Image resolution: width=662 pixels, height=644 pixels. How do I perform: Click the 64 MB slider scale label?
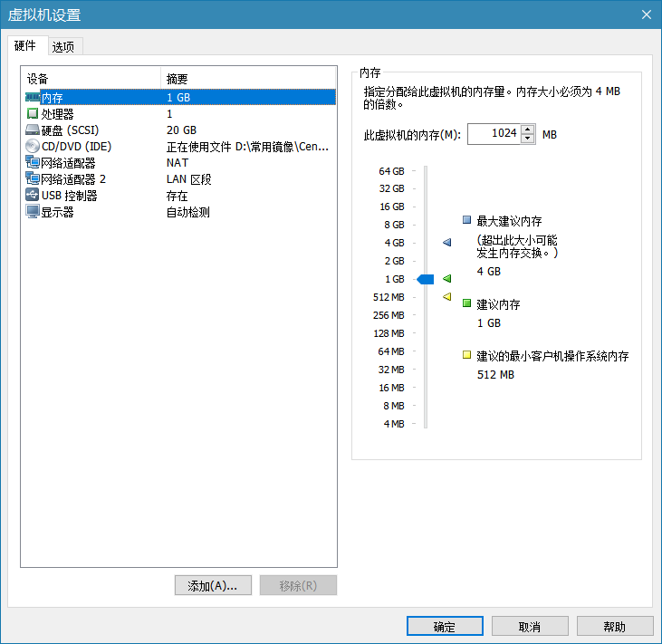(x=391, y=351)
